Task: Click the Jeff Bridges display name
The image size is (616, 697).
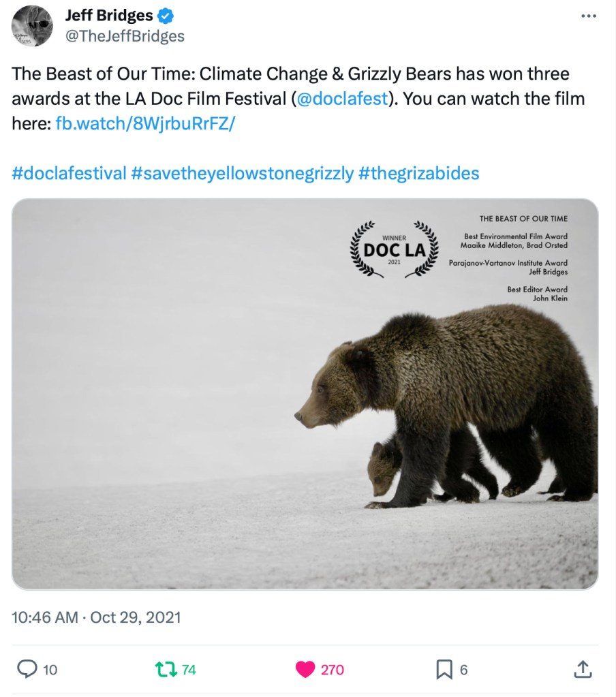Action: [x=108, y=15]
